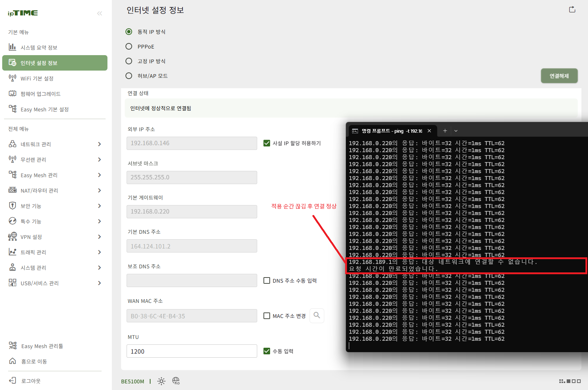Go to 홈으로 이동 link

[34, 361]
